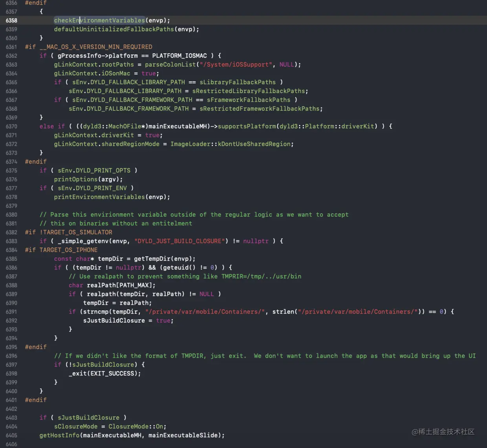Click gLinkContext.iOSonMac assignment
Viewport: 487px width, 448px height.
tap(106, 73)
